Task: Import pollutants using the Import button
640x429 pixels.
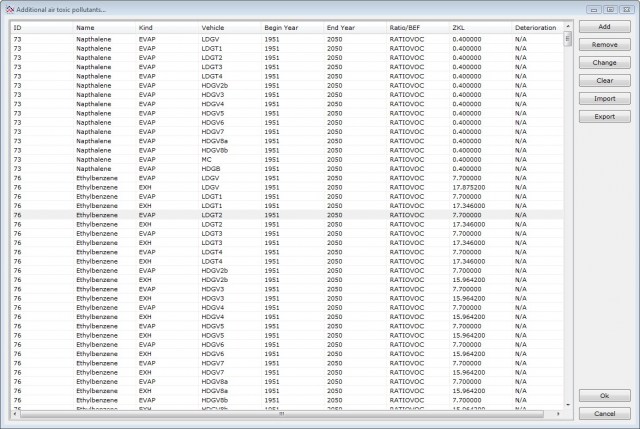Action: (x=604, y=99)
